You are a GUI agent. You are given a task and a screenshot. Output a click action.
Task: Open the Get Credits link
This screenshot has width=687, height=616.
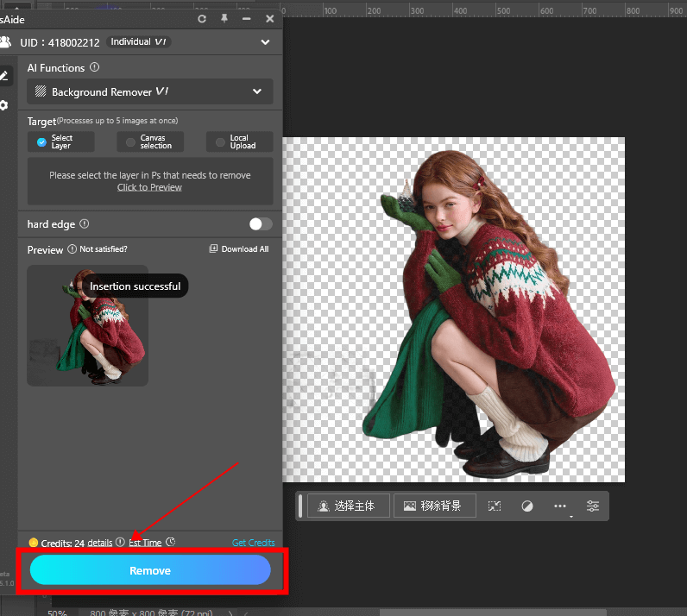click(253, 543)
